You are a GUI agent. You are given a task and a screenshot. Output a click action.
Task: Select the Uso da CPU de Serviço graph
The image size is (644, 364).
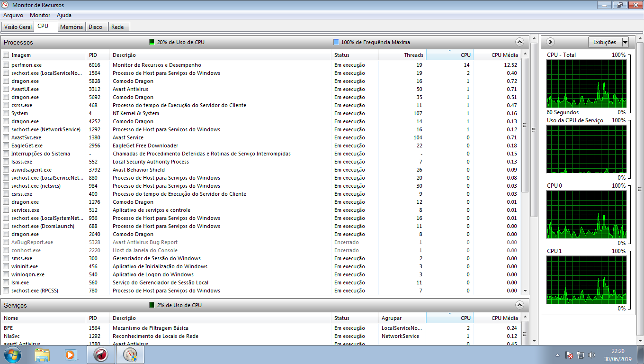point(586,148)
